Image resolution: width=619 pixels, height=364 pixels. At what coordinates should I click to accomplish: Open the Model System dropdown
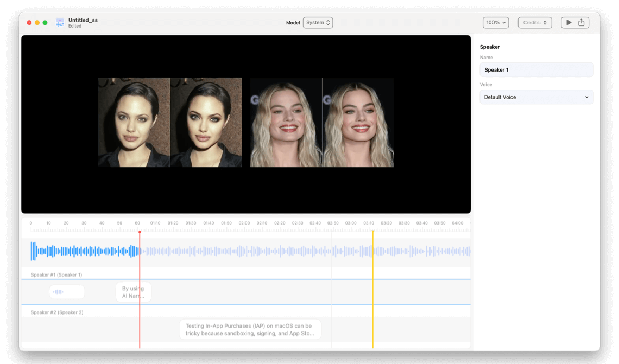pyautogui.click(x=318, y=23)
